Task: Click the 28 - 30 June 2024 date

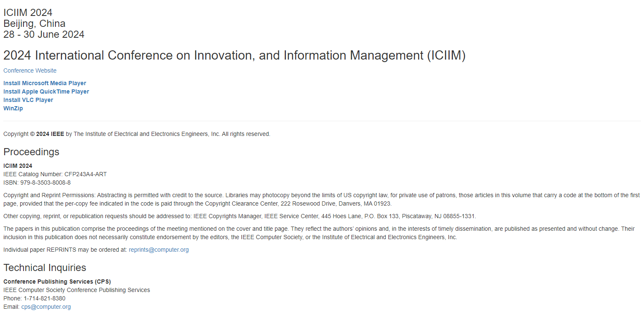Action: tap(44, 34)
